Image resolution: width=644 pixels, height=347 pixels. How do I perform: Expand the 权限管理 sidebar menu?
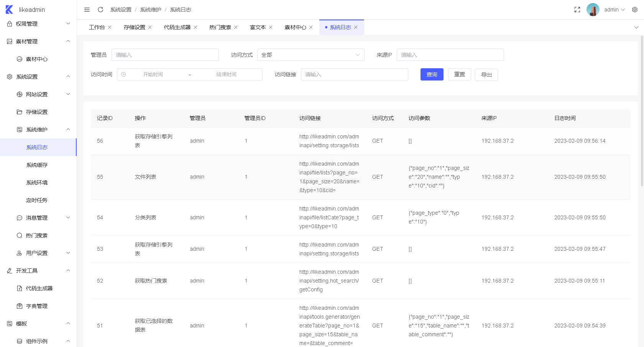[38, 24]
